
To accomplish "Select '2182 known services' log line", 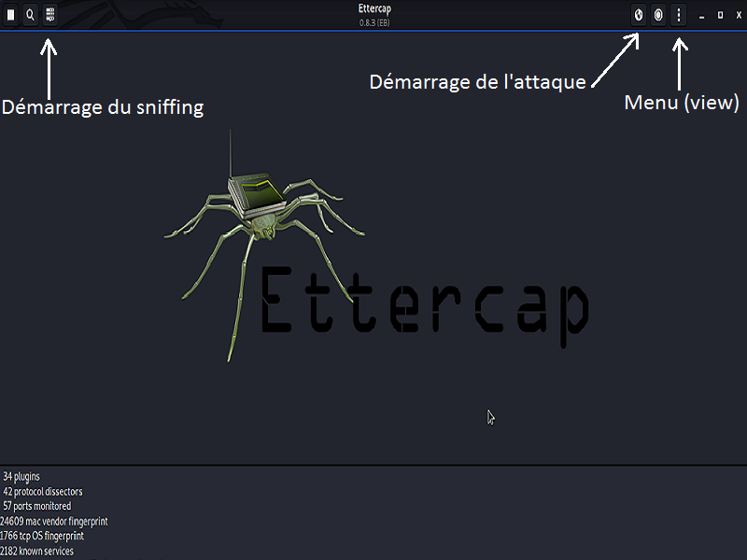I will (36, 551).
